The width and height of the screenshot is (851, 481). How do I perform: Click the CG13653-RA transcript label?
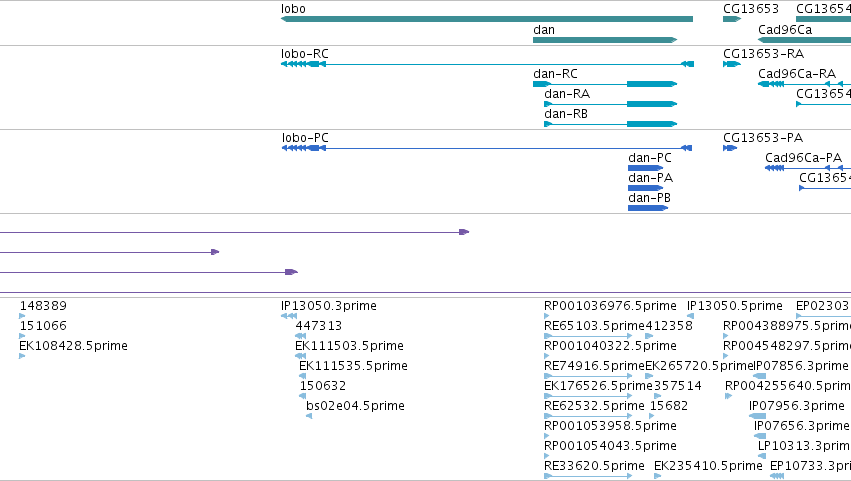click(763, 54)
